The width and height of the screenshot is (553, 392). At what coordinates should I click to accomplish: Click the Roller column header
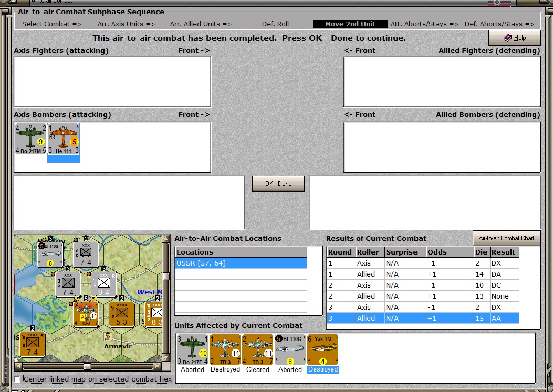click(370, 252)
